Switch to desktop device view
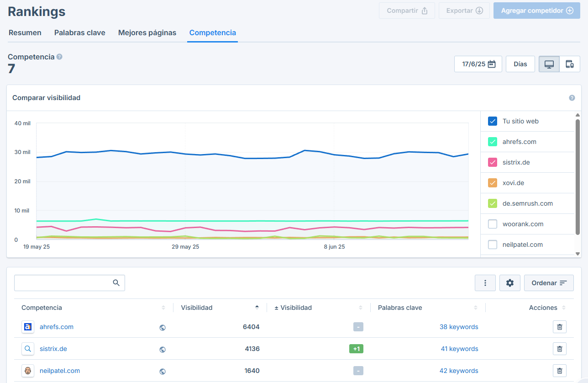This screenshot has height=383, width=588. point(549,64)
